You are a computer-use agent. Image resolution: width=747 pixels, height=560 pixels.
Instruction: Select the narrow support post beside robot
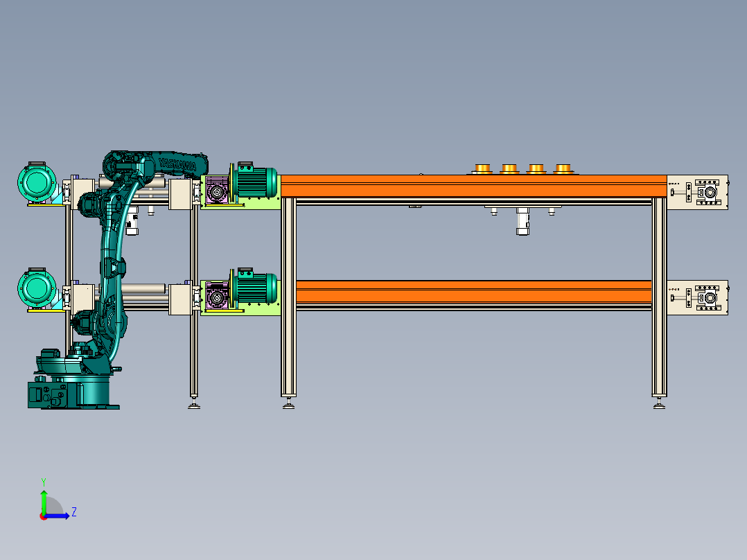(194, 300)
